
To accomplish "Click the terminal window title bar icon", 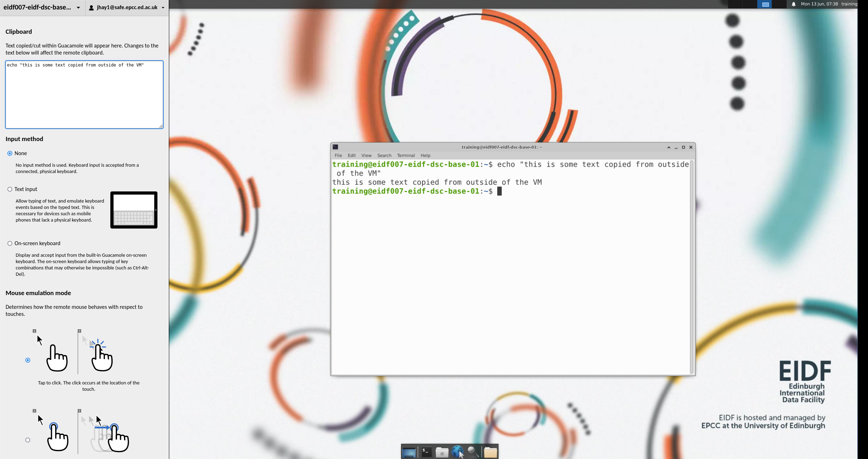I will coord(336,147).
